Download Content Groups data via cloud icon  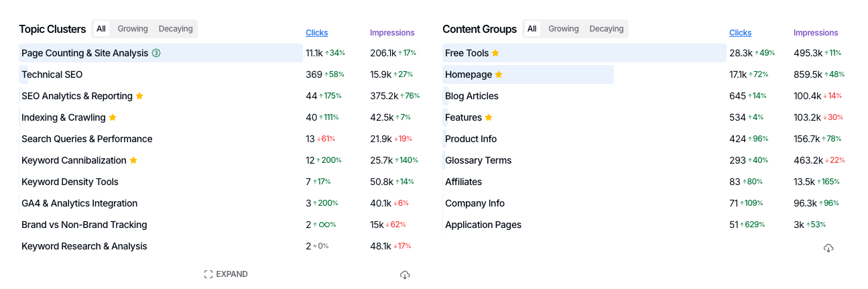click(828, 248)
